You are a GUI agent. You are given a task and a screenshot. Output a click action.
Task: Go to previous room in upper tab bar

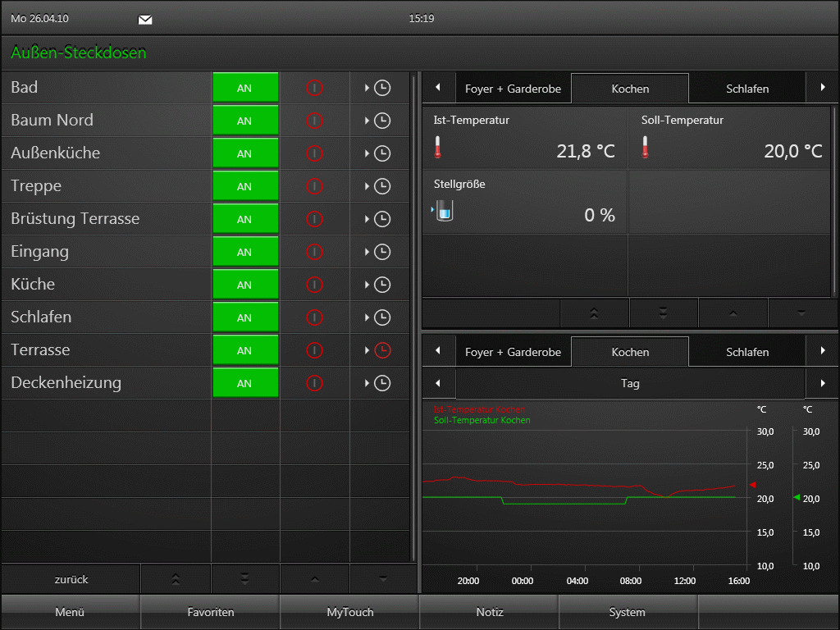439,87
